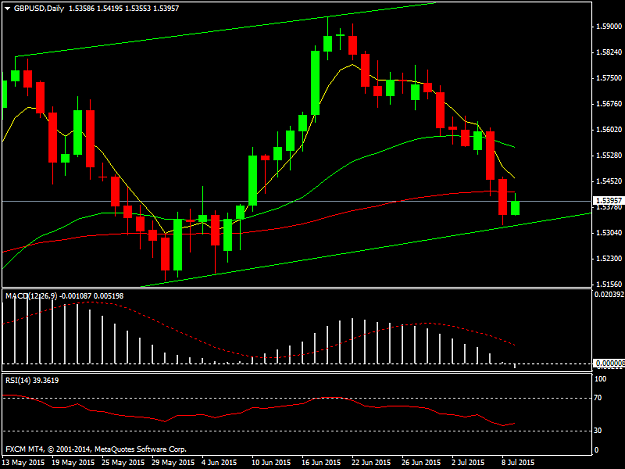Open the GBPUSD chart dropdown triangle
The image size is (625, 469).
point(8,8)
